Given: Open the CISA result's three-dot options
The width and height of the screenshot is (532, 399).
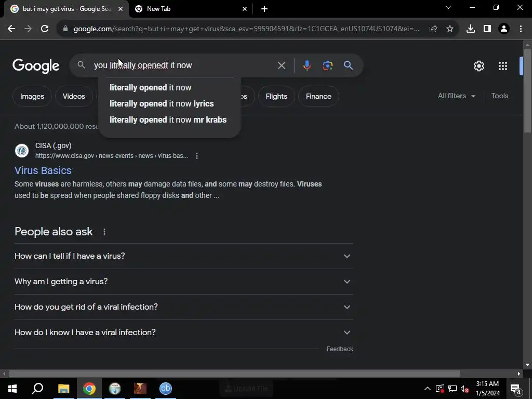Looking at the screenshot, I should [x=197, y=156].
